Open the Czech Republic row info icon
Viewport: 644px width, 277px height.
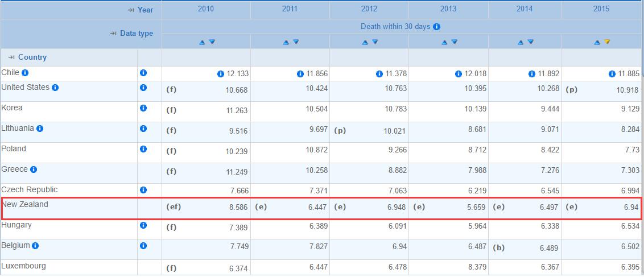point(143,190)
